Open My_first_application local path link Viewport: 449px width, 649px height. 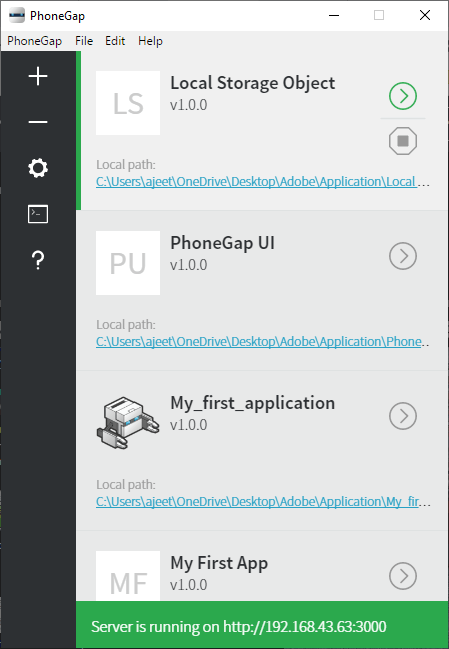263,502
